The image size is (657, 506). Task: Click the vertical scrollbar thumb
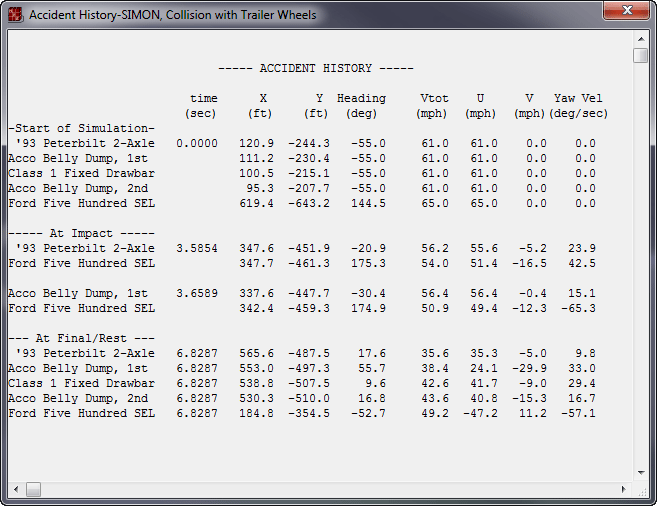[640, 55]
